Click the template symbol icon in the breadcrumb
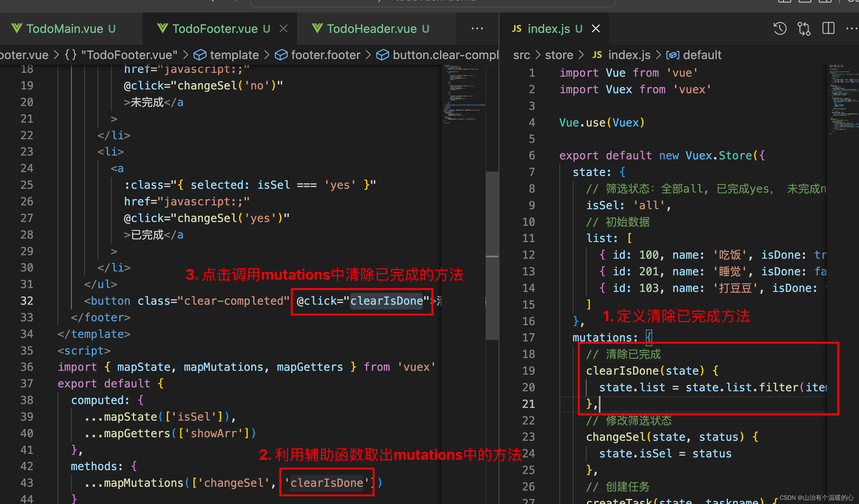This screenshot has height=504, width=859. [x=200, y=55]
